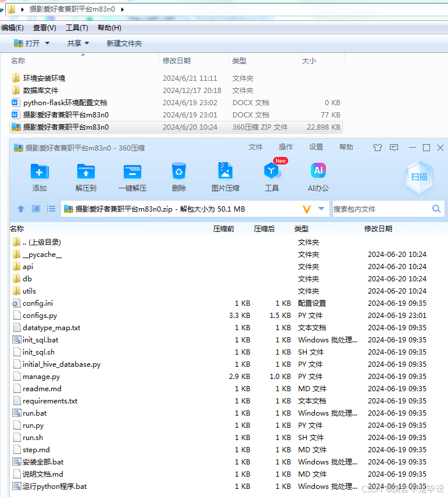Open the 图片压缩 image compression tool
This screenshot has height=497, width=448.
pos(225,170)
